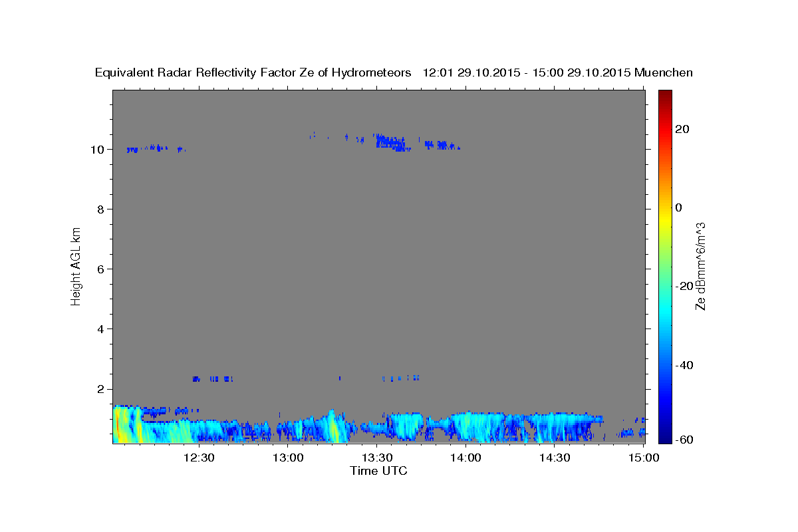
Task: Click the "Time UTC" axis label
Action: tap(378, 471)
